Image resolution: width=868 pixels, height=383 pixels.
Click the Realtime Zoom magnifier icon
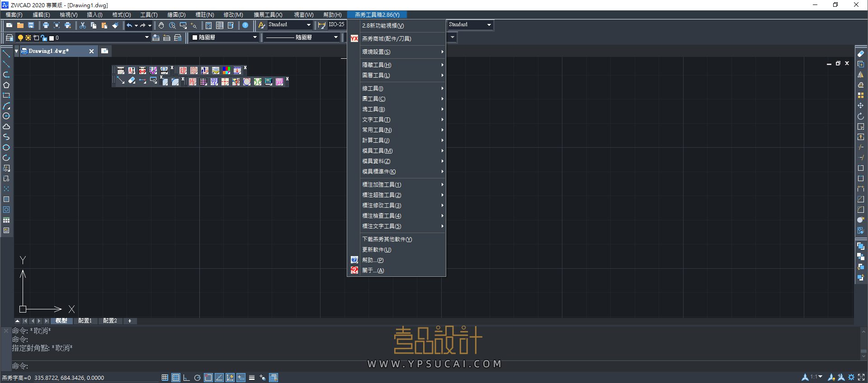pyautogui.click(x=172, y=25)
